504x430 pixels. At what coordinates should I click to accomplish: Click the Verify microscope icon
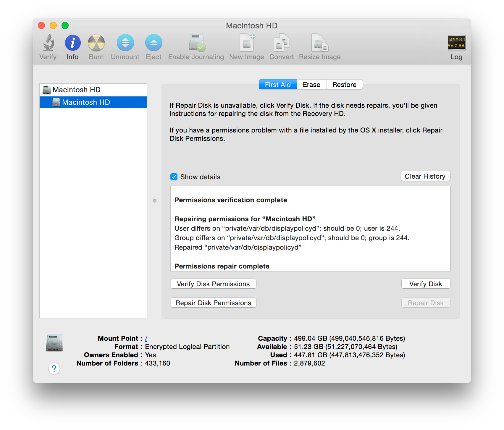48,43
